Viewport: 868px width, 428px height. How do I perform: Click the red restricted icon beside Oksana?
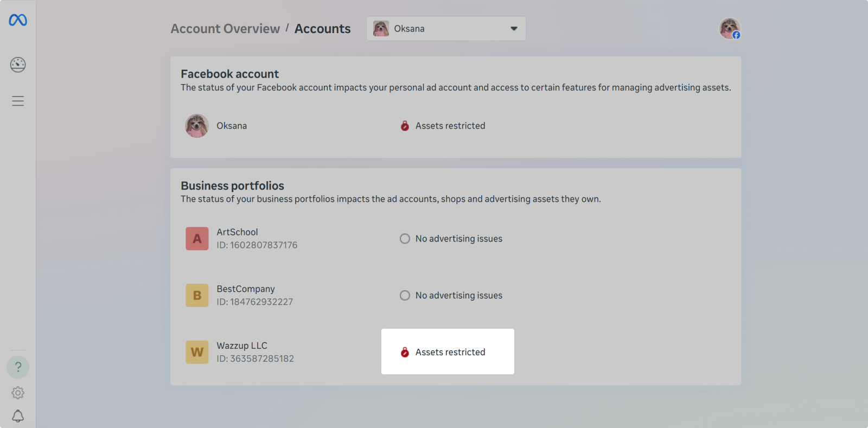(405, 126)
